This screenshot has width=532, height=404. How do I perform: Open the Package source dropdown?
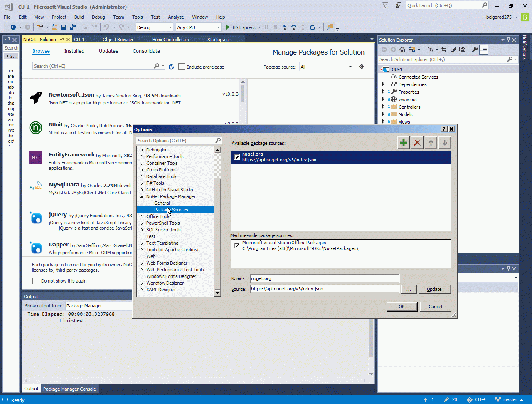pos(326,67)
